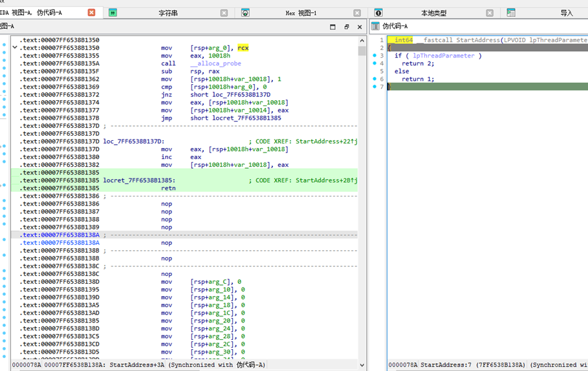Close the 字符串 tab
Image resolution: width=588 pixels, height=371 pixels.
[224, 13]
